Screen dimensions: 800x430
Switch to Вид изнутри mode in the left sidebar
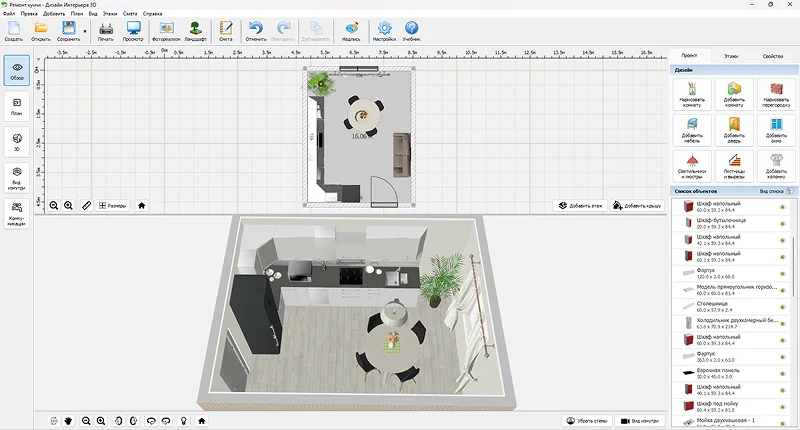point(17,178)
